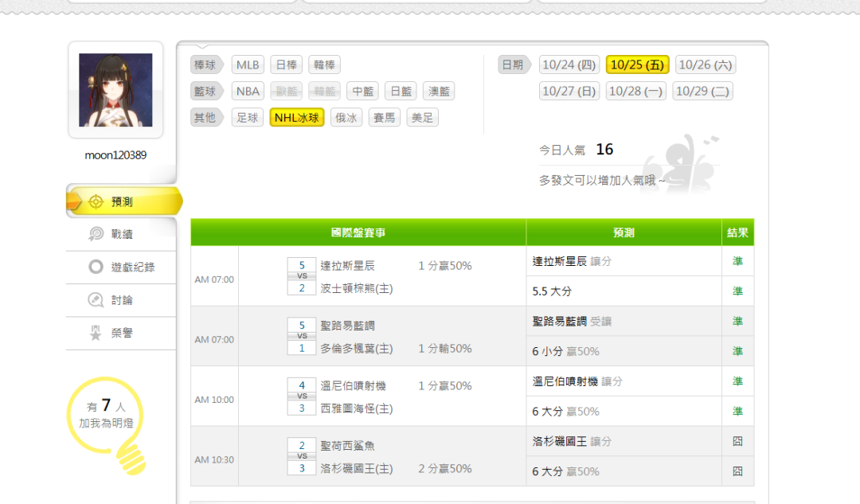Viewport: 860px width, 504px height.
Task: Open moon120389 avatar picture
Action: click(x=115, y=90)
